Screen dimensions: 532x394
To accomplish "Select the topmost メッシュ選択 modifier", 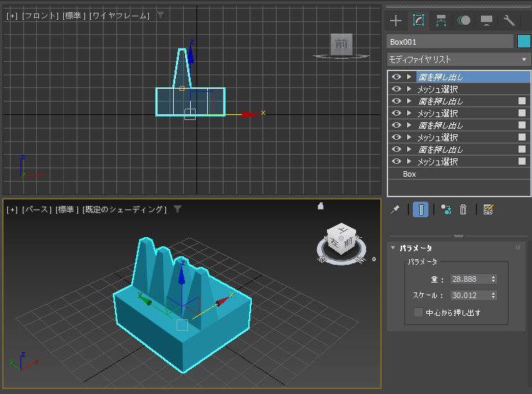I will click(x=438, y=89).
